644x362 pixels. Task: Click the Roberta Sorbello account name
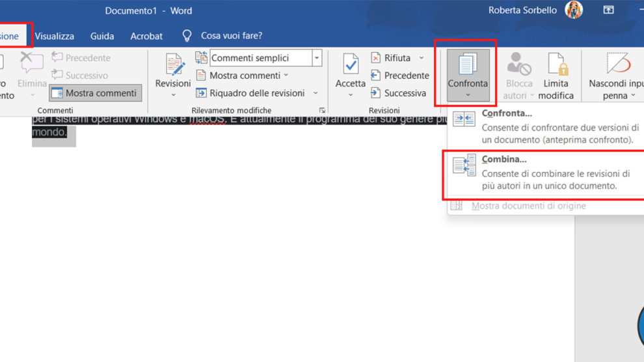522,10
